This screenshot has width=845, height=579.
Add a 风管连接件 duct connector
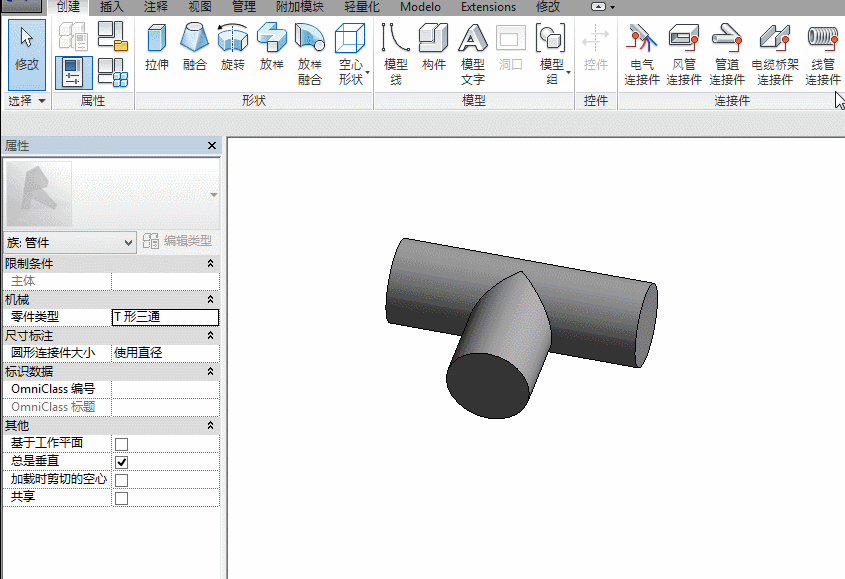[684, 54]
